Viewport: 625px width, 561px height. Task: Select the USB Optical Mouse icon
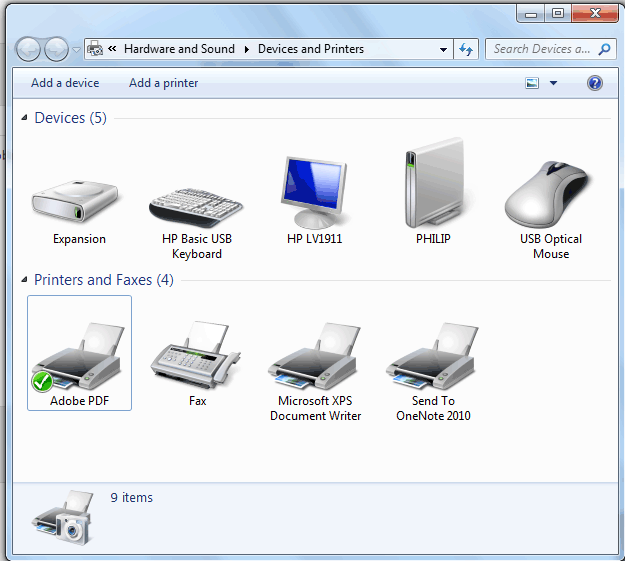[547, 194]
